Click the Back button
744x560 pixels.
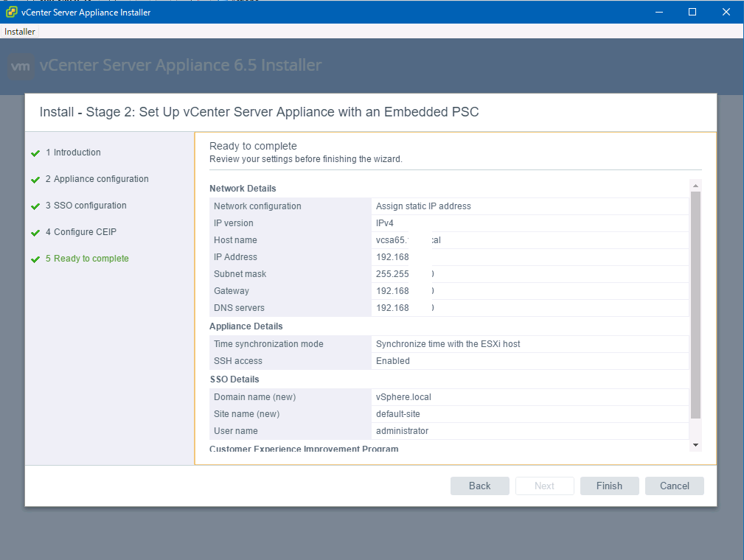[x=480, y=486]
